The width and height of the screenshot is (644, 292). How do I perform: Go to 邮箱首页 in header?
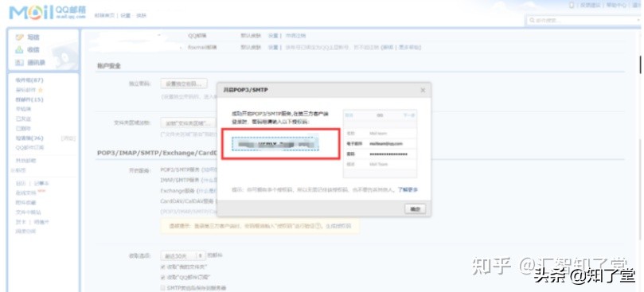(105, 16)
